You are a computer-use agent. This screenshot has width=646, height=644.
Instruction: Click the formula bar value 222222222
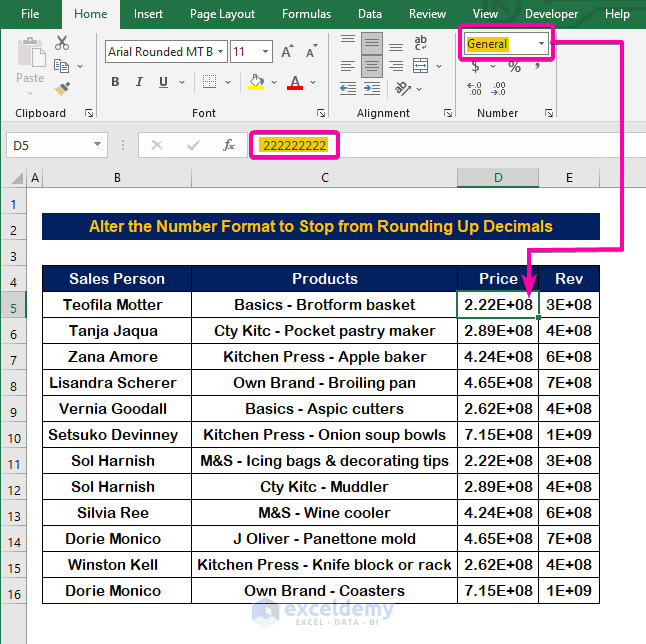click(295, 145)
